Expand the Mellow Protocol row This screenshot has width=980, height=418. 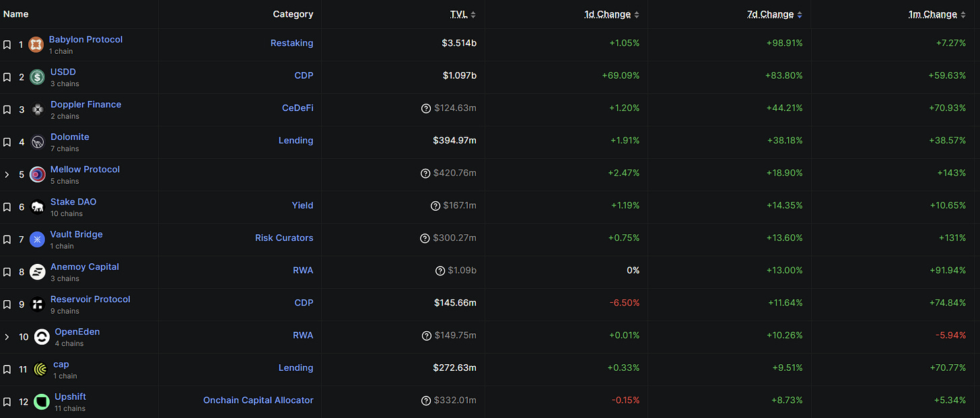tap(7, 175)
